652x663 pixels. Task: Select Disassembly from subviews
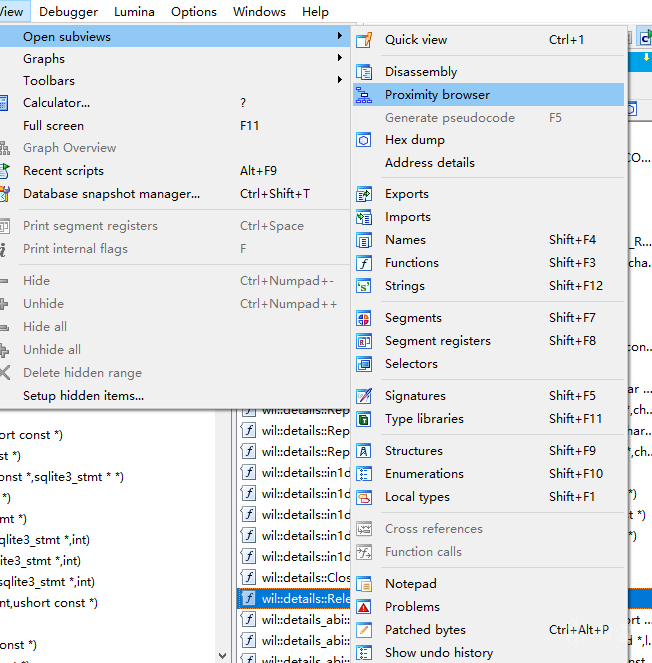[x=421, y=72]
